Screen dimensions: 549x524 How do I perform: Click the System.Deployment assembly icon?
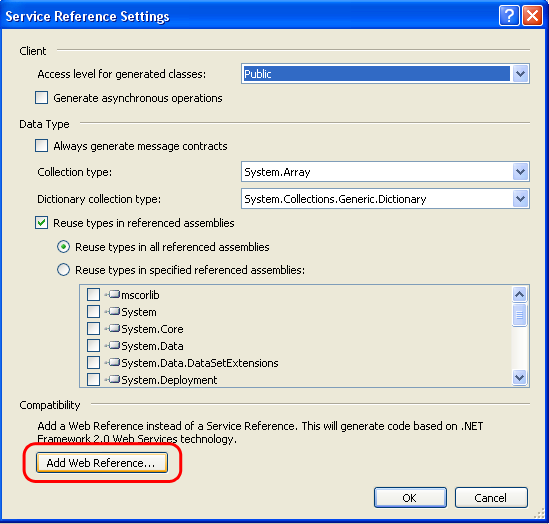(x=114, y=379)
